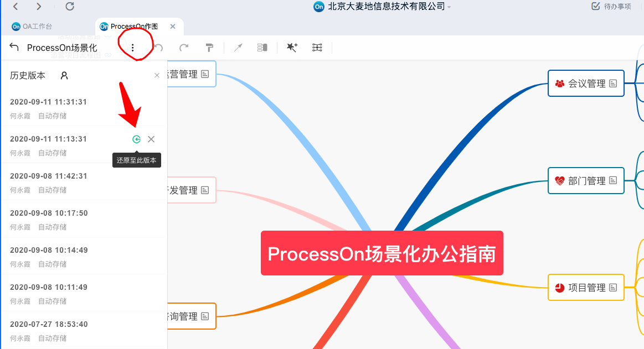Undo the last edit
The height and width of the screenshot is (349, 644).
click(158, 48)
